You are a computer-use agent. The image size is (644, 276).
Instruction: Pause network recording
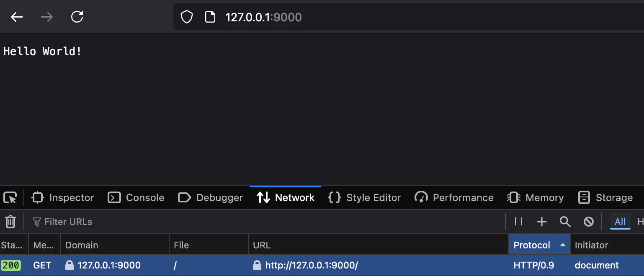click(518, 222)
